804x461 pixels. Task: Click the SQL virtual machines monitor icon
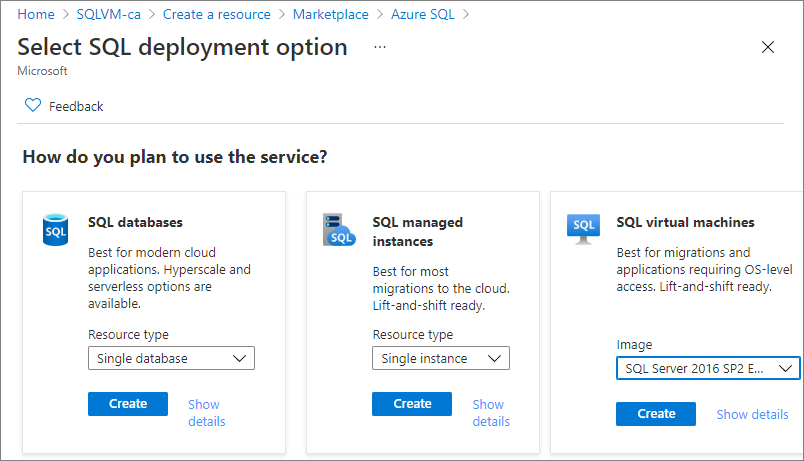(584, 229)
